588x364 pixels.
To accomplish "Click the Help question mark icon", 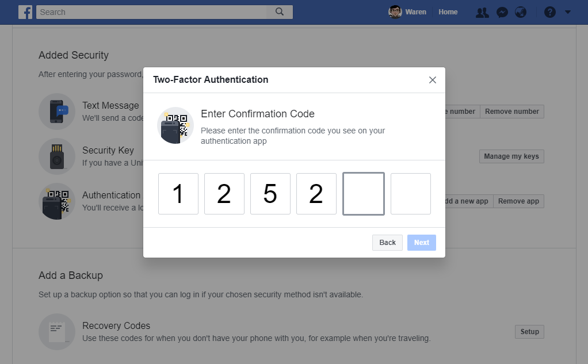I will tap(549, 12).
